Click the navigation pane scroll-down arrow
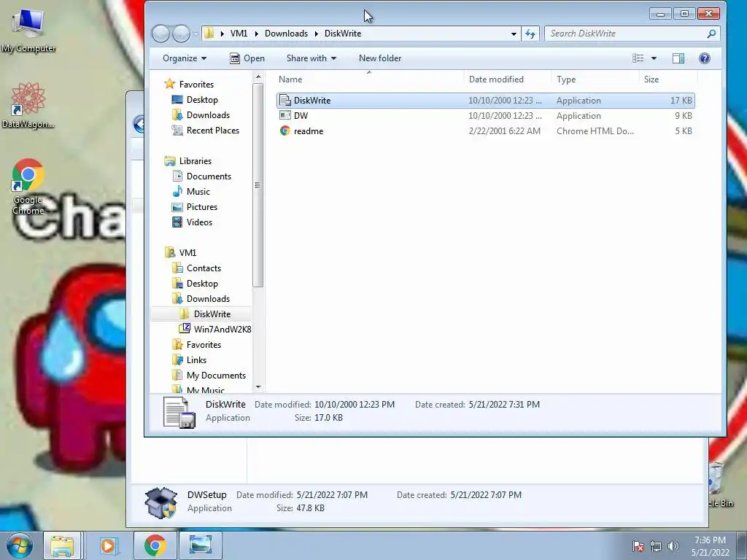Viewport: 747px width, 560px height. pos(258,387)
